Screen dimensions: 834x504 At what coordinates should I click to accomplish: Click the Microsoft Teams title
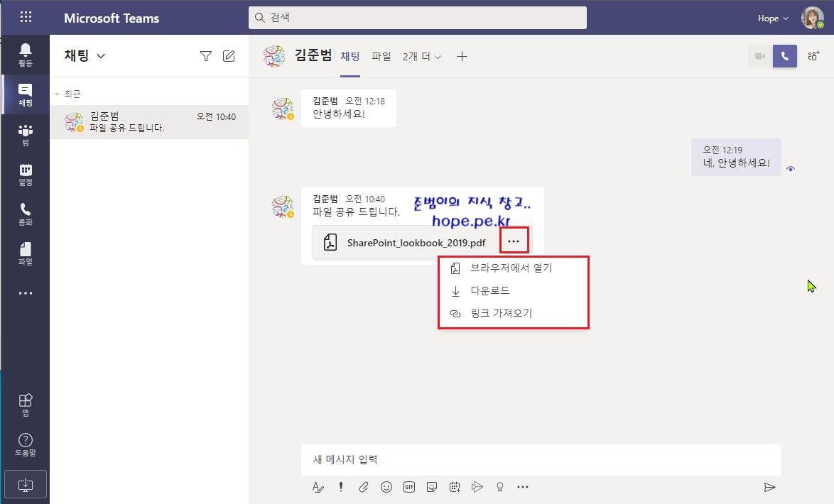(x=112, y=18)
